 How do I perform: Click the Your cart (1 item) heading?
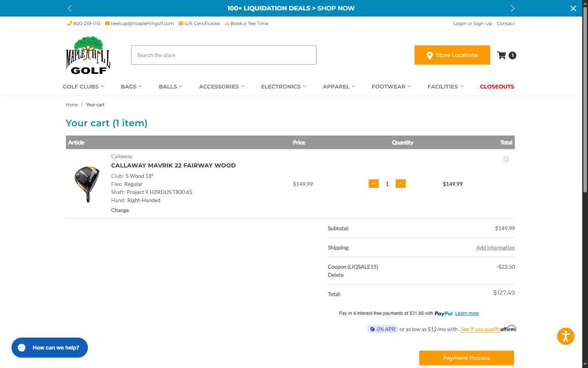(x=106, y=123)
